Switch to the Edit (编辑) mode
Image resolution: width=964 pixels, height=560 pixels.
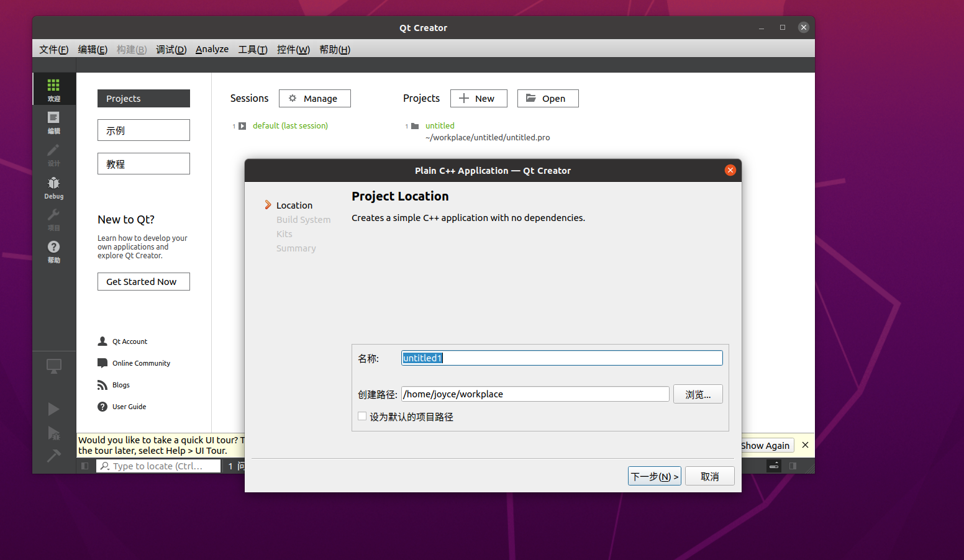(54, 122)
